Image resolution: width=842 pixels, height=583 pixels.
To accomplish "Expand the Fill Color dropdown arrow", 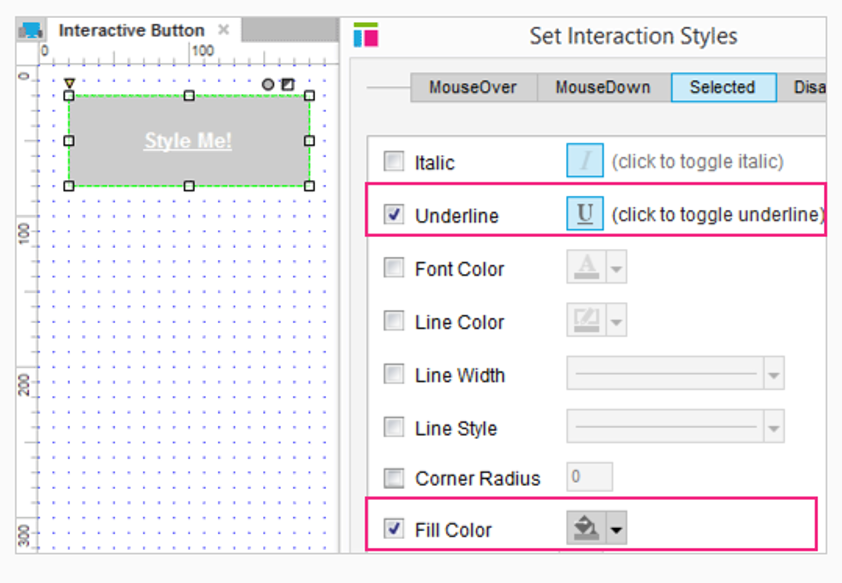I will (x=616, y=530).
